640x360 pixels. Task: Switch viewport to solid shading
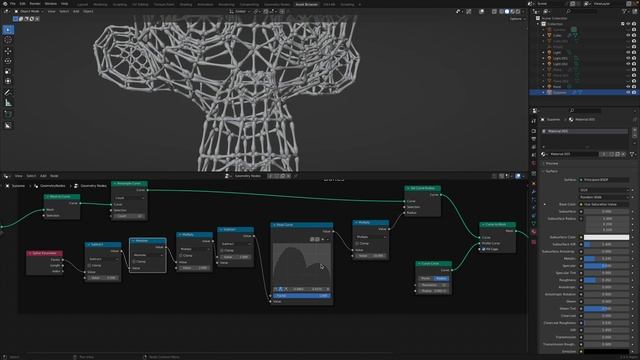tap(507, 11)
